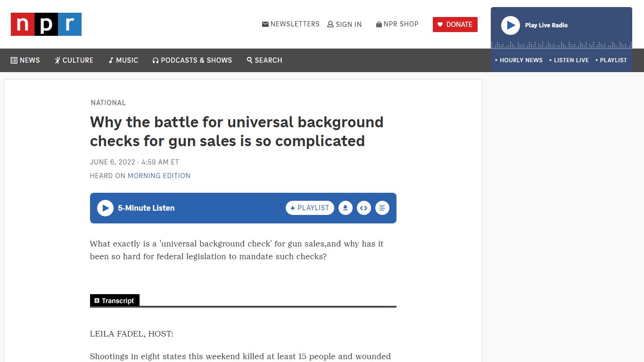Viewport: 644px width, 362px height.
Task: Visit the NPR Shop link
Action: (397, 24)
